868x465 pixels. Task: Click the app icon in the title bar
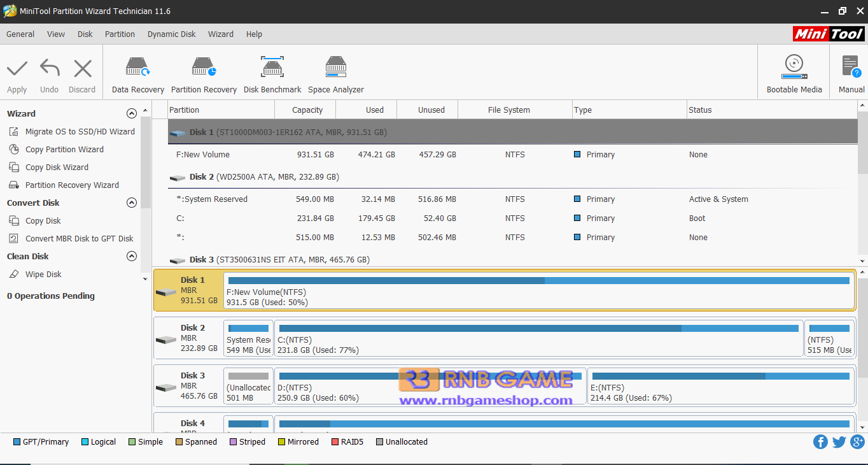pyautogui.click(x=10, y=11)
